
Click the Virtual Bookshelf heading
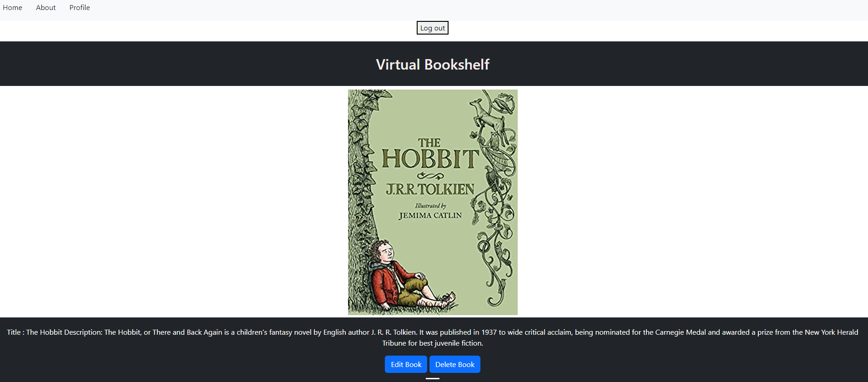point(433,65)
